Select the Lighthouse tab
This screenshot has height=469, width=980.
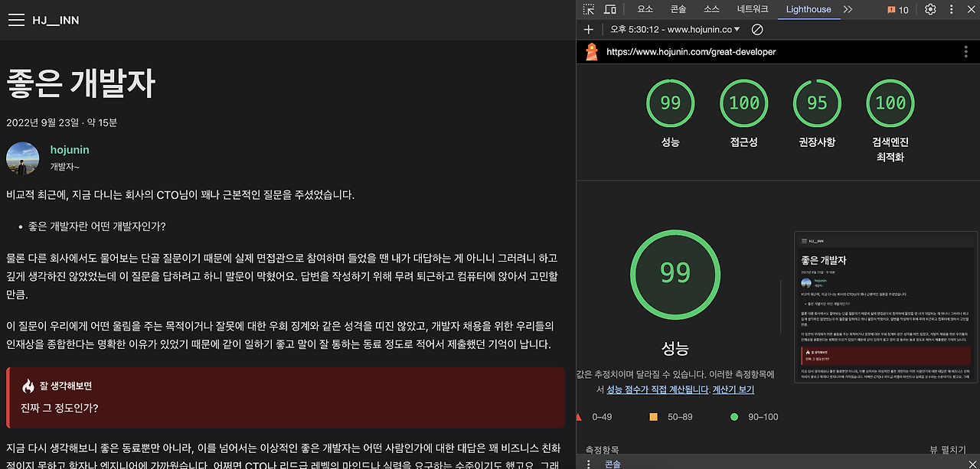808,9
